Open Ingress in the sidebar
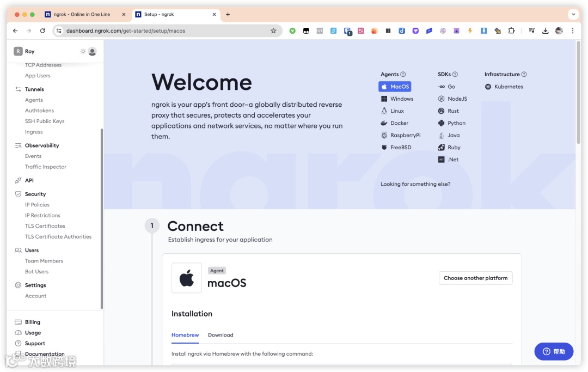The width and height of the screenshot is (588, 372). click(x=34, y=132)
